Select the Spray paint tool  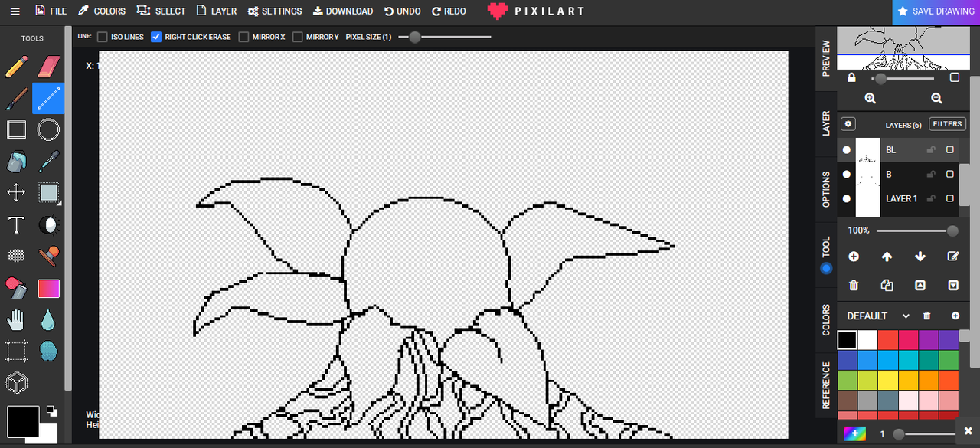[16, 288]
